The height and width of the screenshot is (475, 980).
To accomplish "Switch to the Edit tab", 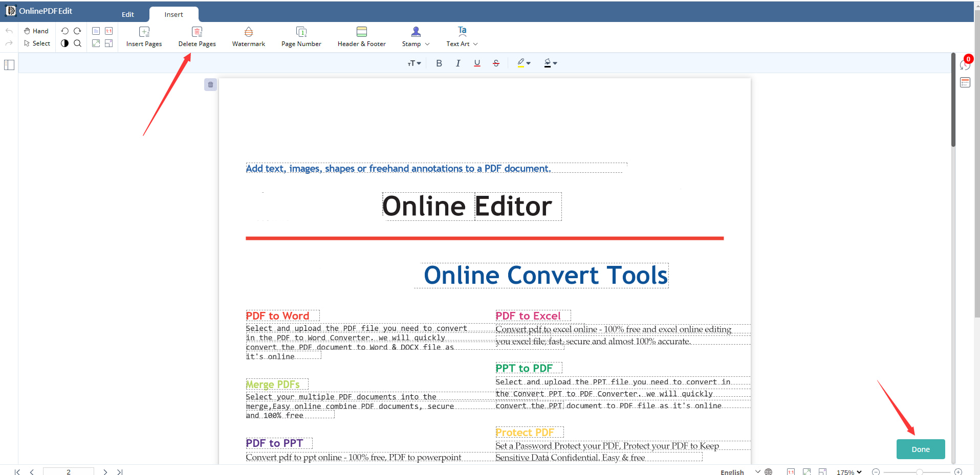I will 128,14.
